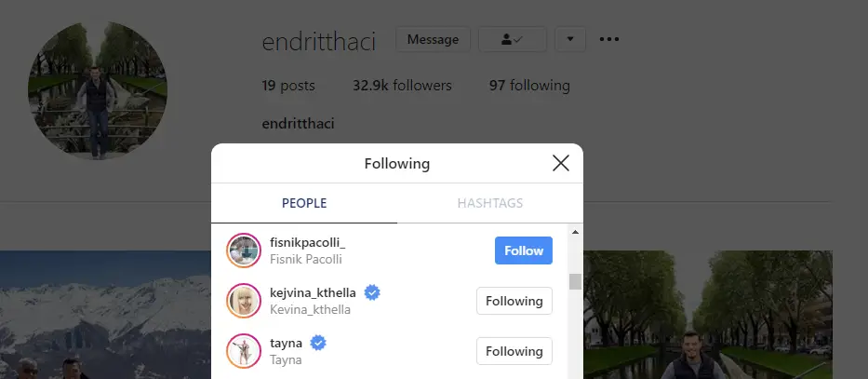Expand suggested accounts dropdown arrow
868x379 pixels.
point(570,39)
